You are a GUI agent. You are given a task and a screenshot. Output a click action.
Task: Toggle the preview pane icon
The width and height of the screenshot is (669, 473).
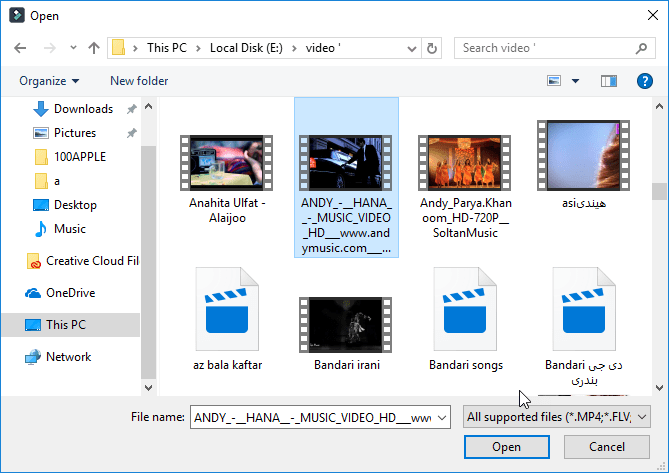pyautogui.click(x=608, y=81)
